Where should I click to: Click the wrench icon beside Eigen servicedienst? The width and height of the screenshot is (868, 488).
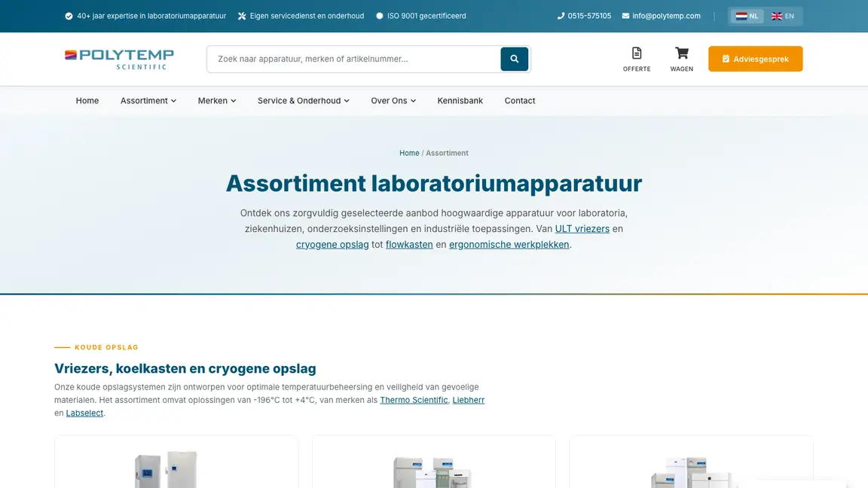[x=242, y=16]
